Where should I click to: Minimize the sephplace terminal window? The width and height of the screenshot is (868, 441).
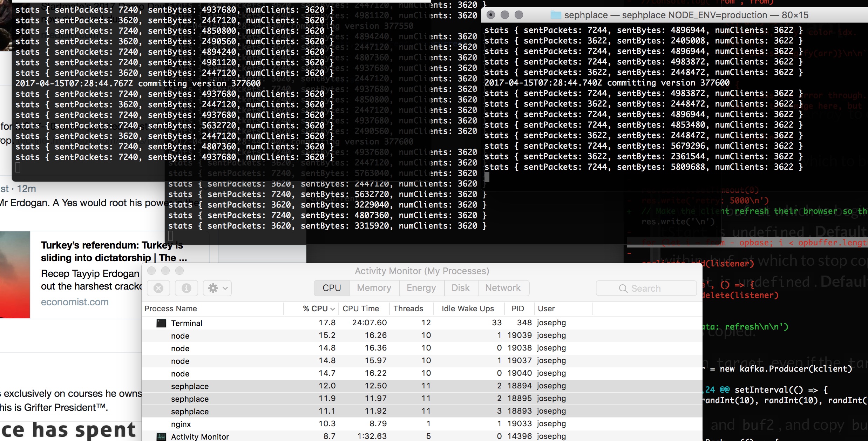click(505, 15)
